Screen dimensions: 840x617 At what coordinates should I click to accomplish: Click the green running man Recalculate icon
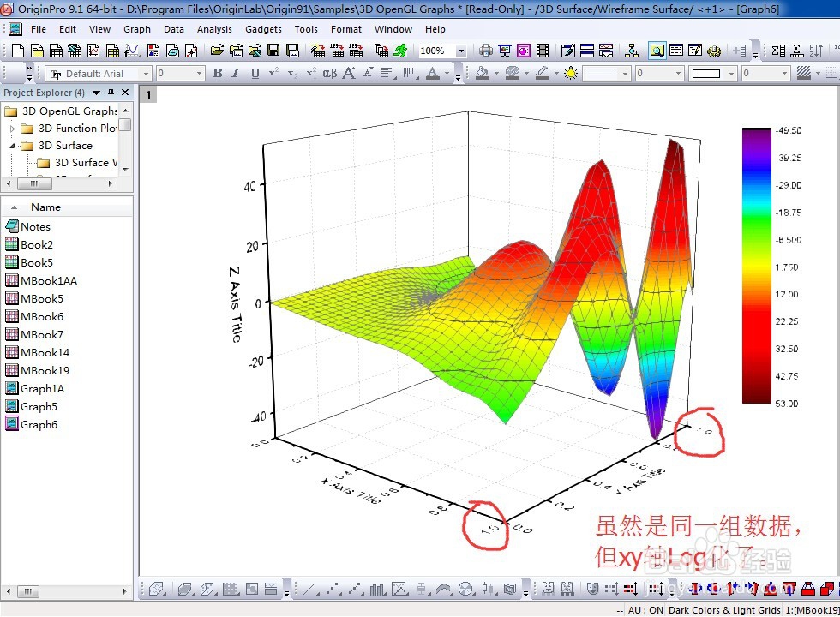click(x=400, y=51)
